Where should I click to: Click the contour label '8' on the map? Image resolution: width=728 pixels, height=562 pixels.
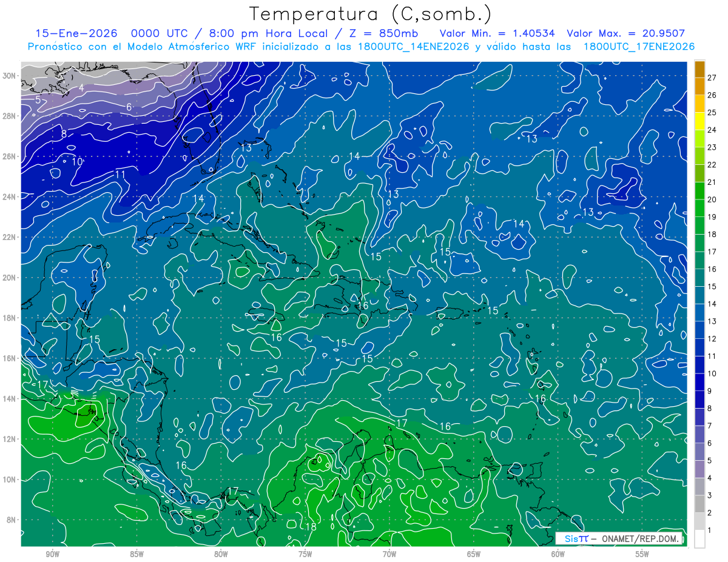tap(64, 133)
